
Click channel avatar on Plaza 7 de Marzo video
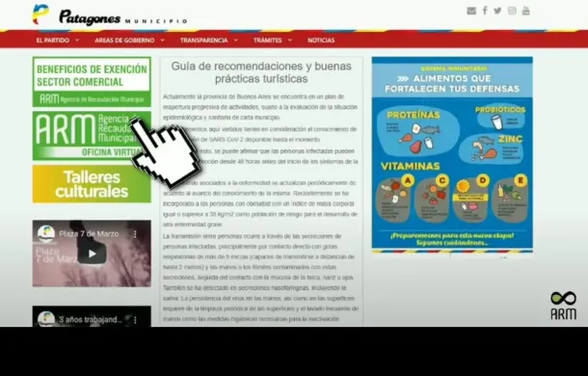coord(46,234)
